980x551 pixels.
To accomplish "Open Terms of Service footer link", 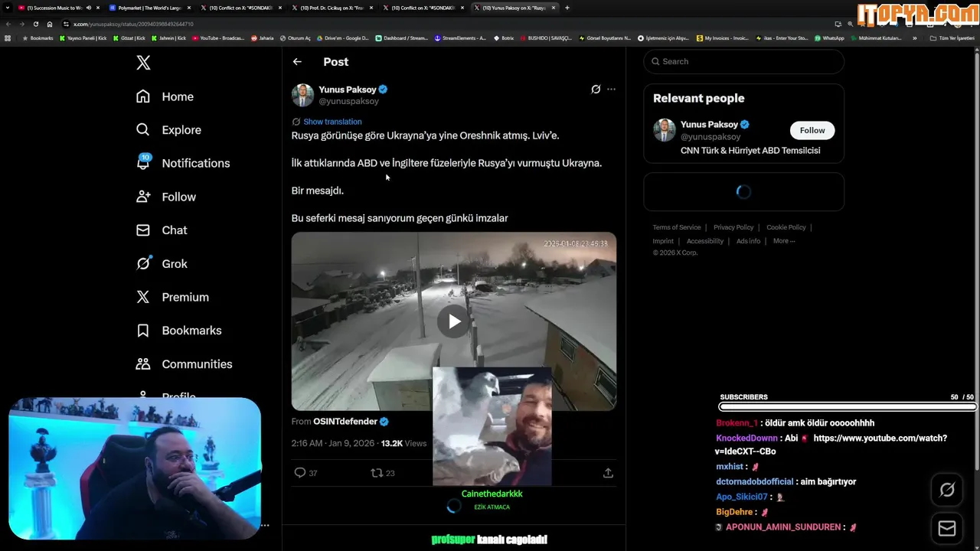I will tap(677, 227).
